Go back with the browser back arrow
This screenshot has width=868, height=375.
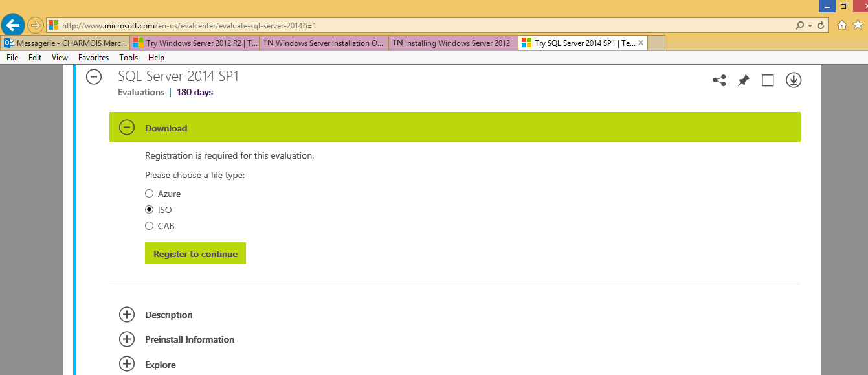pyautogui.click(x=13, y=25)
